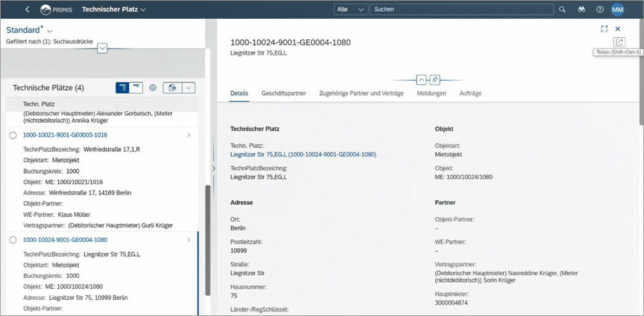
Task: Select radio button for 1000-10024-9001-GE0004-1080
Action: [13, 240]
